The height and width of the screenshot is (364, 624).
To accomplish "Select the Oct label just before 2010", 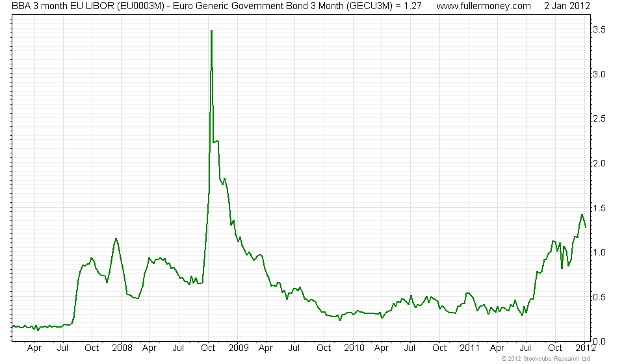I will pos(324,348).
